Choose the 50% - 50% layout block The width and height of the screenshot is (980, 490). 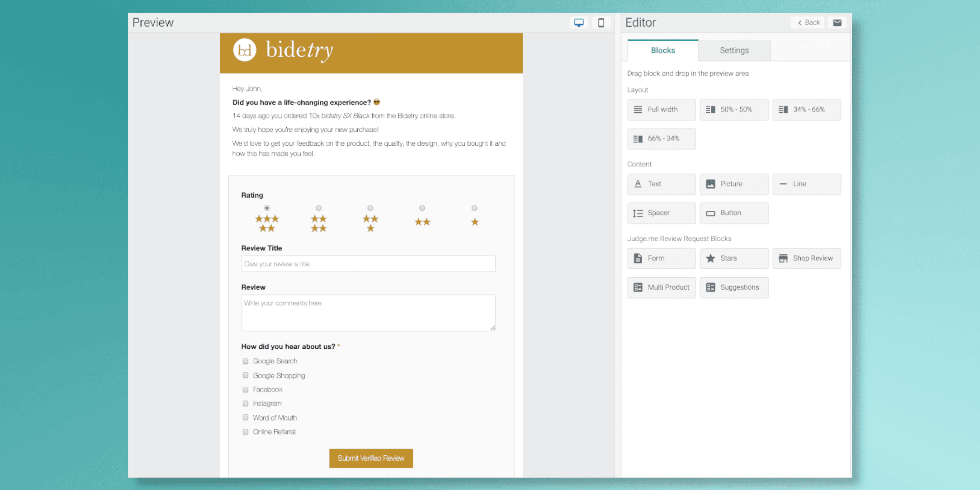coord(734,110)
